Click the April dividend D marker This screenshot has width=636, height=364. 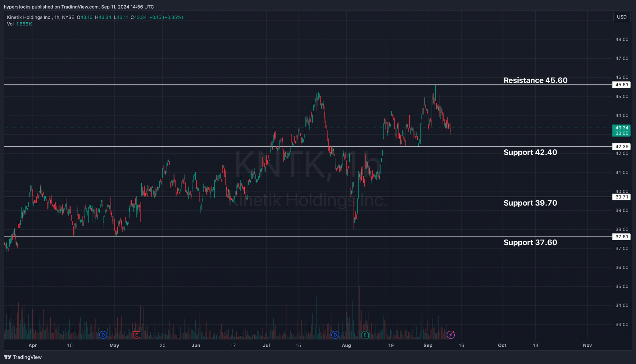pos(103,335)
